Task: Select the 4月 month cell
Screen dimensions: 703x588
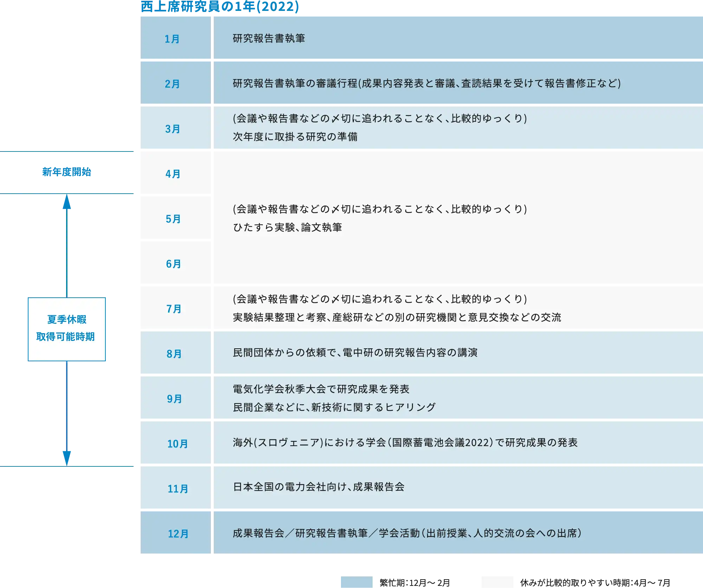Action: (x=176, y=173)
